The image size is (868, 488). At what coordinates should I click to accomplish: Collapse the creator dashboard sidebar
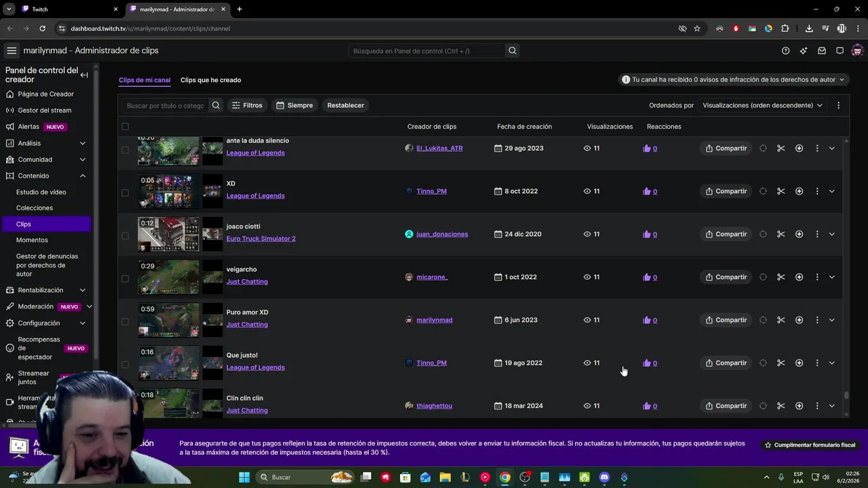pyautogui.click(x=84, y=75)
